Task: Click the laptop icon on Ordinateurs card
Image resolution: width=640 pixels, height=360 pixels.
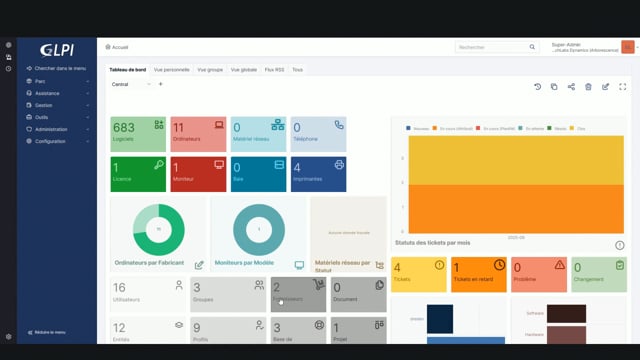Action: [219, 125]
